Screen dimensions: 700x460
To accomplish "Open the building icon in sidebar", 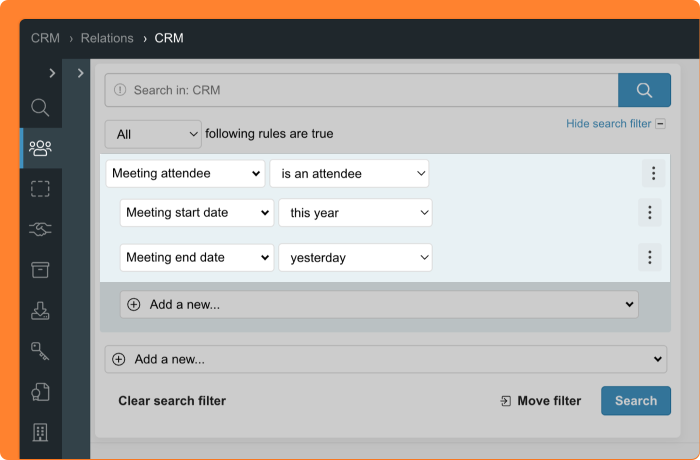I will point(40,432).
